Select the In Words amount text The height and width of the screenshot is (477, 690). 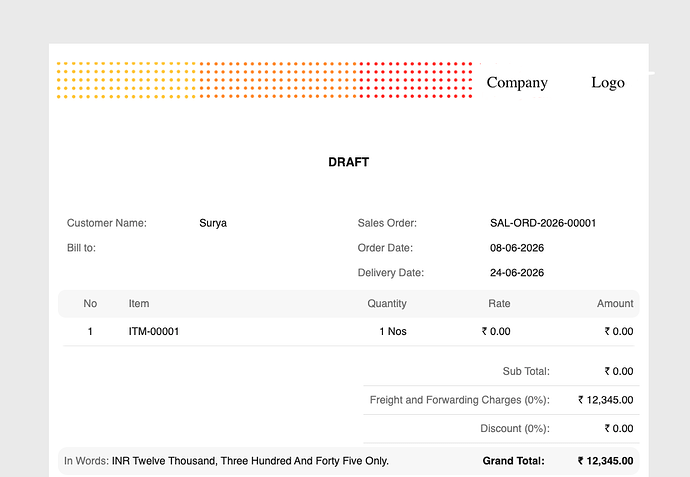[x=250, y=461]
